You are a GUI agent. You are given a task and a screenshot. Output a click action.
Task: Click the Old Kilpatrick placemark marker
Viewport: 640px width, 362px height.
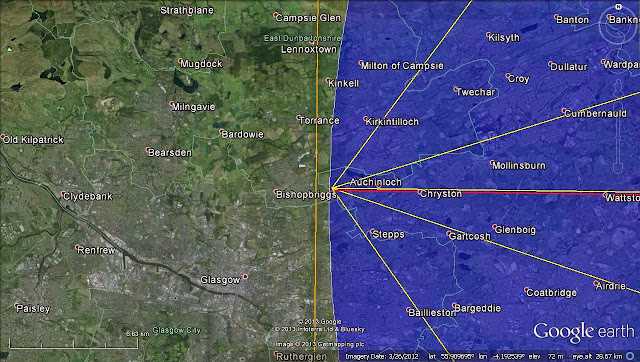coord(3,137)
